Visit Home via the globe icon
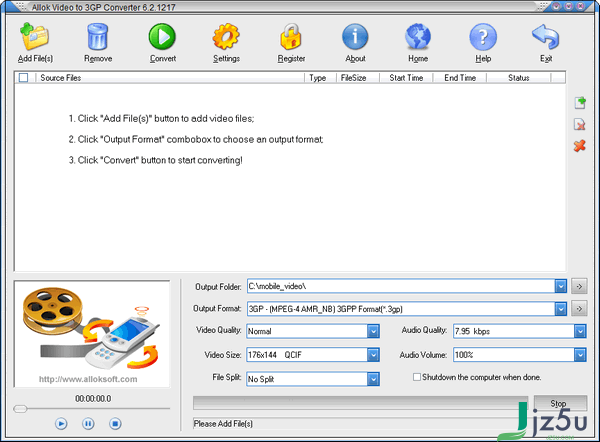 coord(418,37)
